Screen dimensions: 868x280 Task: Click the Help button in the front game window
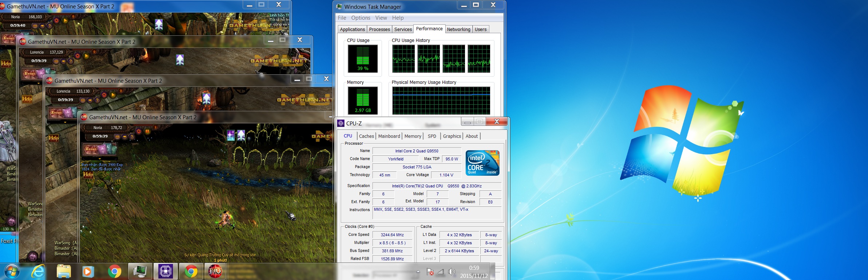coord(88,175)
